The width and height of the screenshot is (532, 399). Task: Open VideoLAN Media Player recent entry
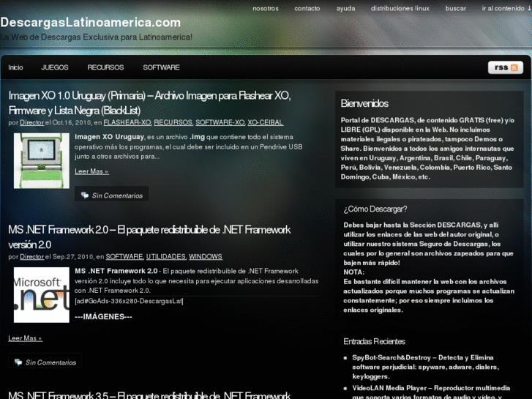click(x=431, y=392)
